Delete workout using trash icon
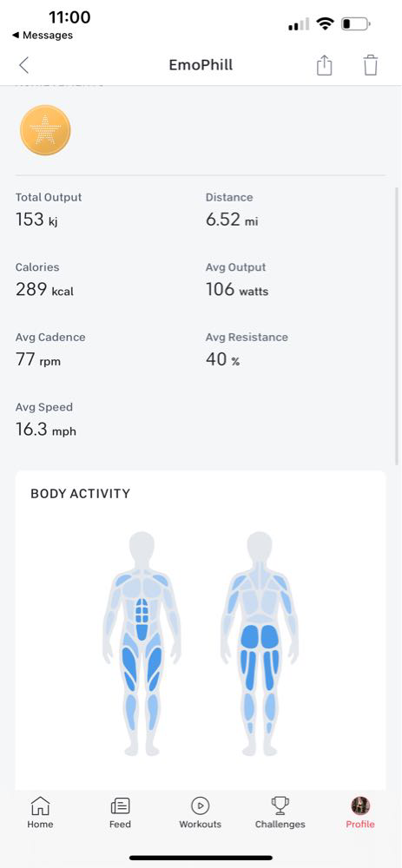Image resolution: width=402 pixels, height=868 pixels. click(371, 65)
